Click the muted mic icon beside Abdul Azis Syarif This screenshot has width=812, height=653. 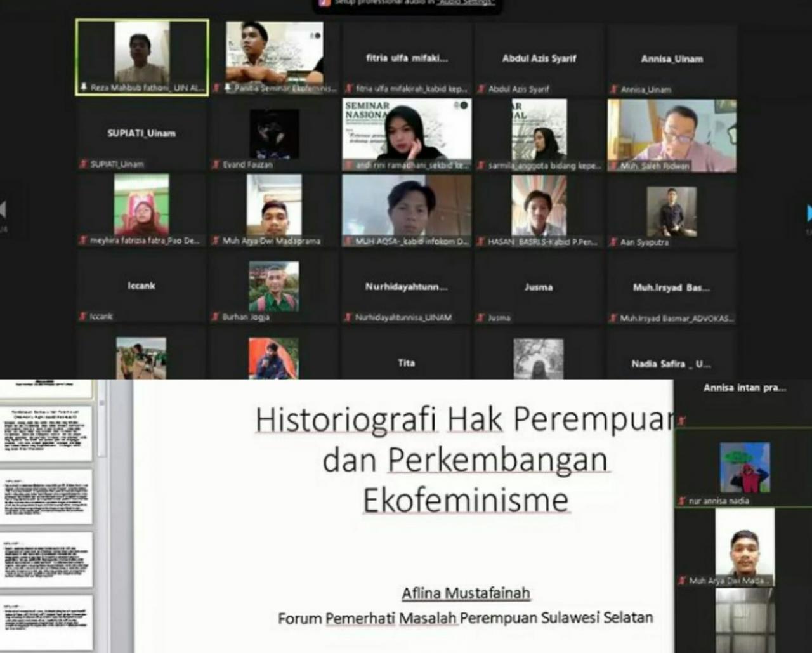[x=481, y=89]
